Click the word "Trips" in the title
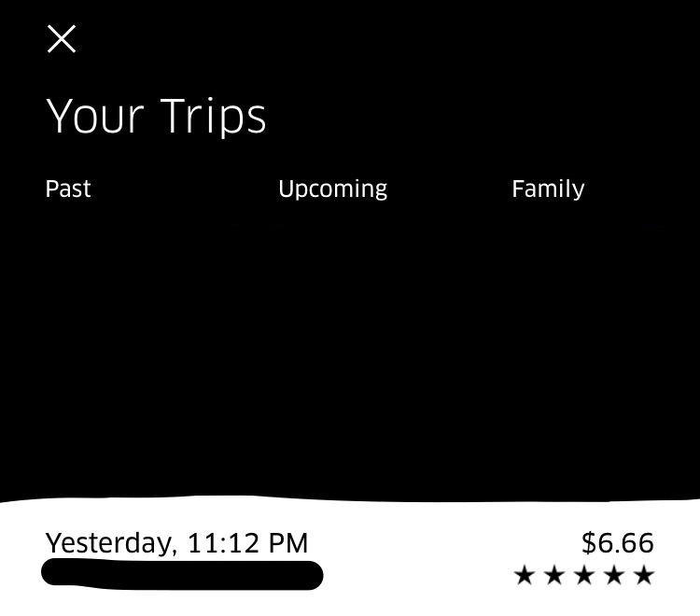Viewport: 700px width, 616px height. 213,116
